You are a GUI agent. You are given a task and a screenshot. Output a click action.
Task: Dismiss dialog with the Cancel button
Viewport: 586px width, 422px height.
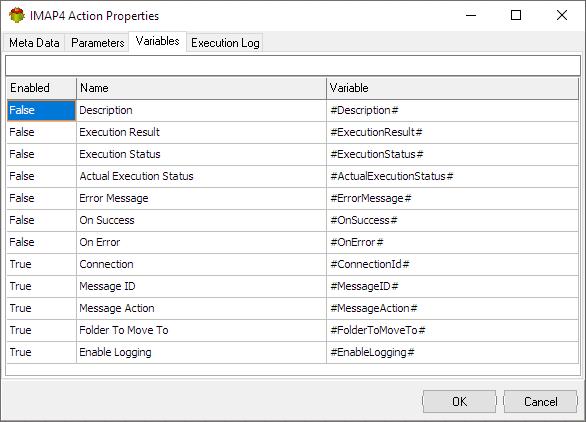tap(540, 401)
